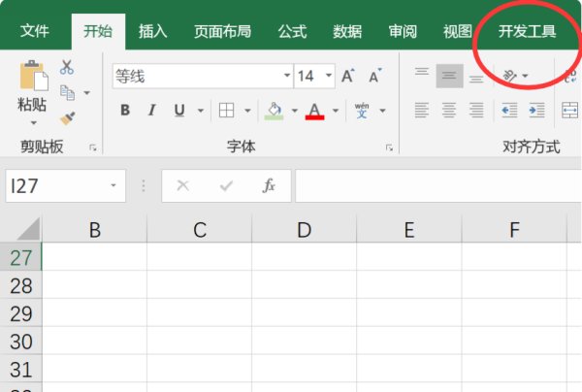Switch to the 插入 tab

click(152, 31)
